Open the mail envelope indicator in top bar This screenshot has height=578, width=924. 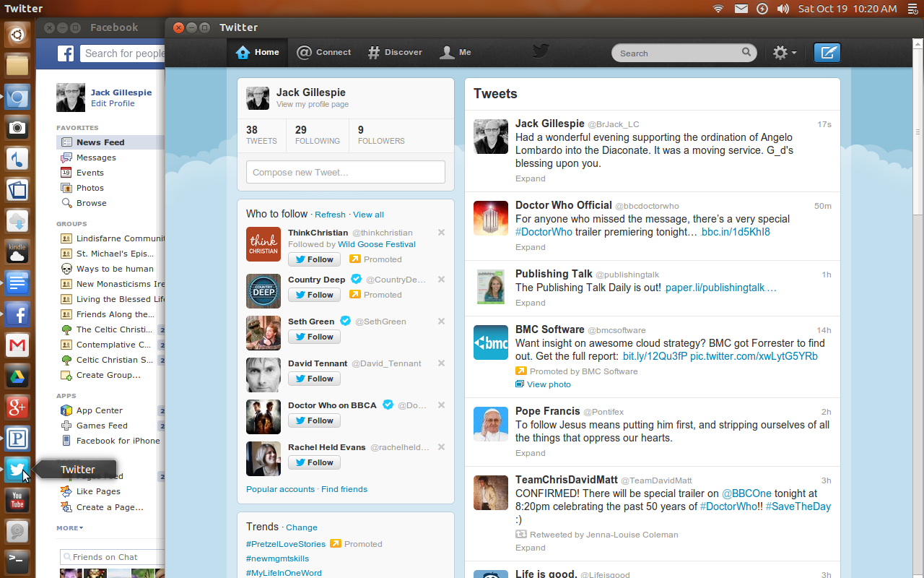741,9
